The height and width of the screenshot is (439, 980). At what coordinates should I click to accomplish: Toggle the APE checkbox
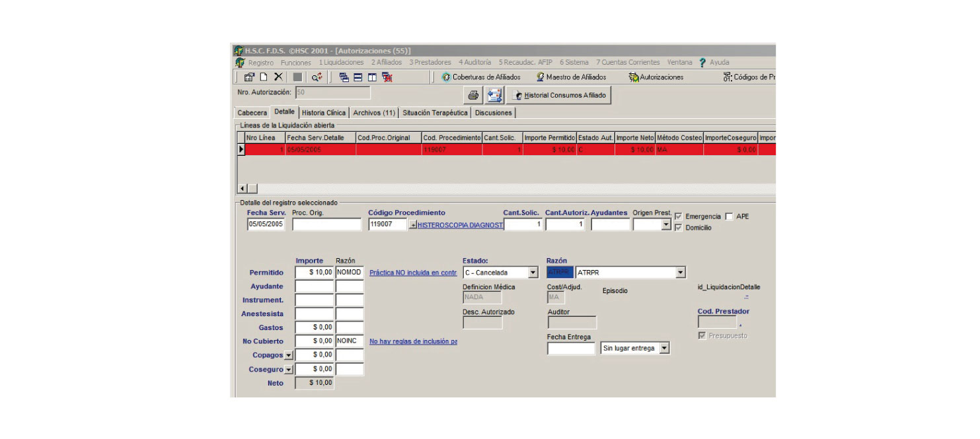(x=729, y=217)
